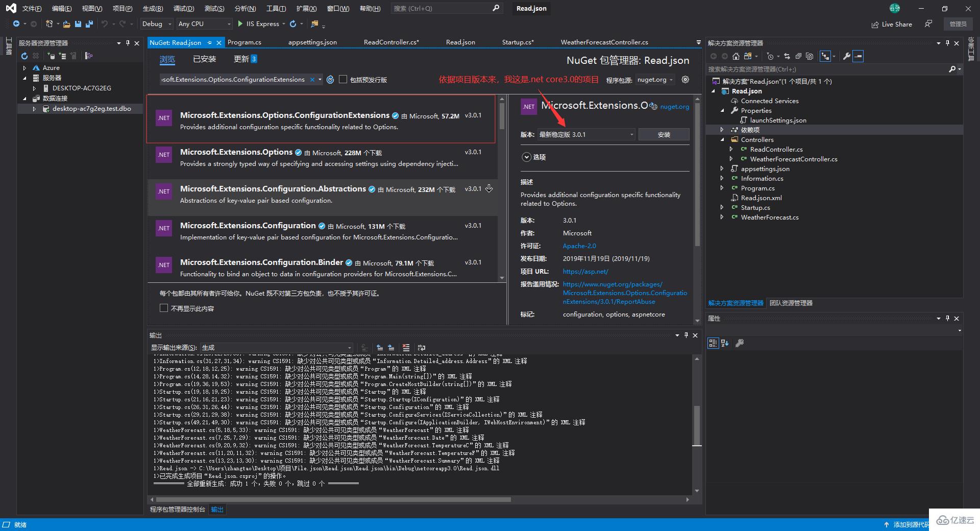Click the Save All toolbar icon
Viewport: 980px width, 531px height.
89,24
